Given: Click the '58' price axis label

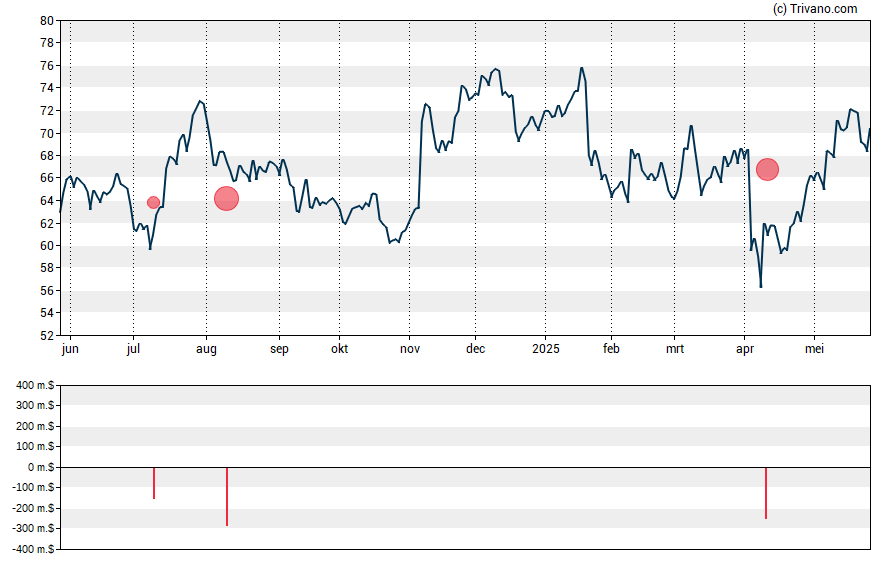Looking at the screenshot, I should click(47, 268).
